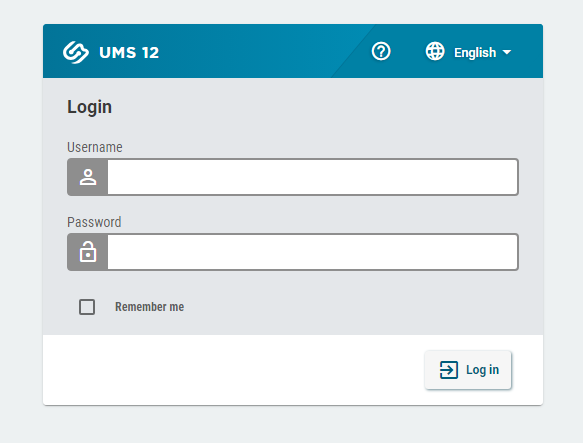This screenshot has height=443, width=583.
Task: Enable the Remember me checkbox
Action: pos(87,307)
